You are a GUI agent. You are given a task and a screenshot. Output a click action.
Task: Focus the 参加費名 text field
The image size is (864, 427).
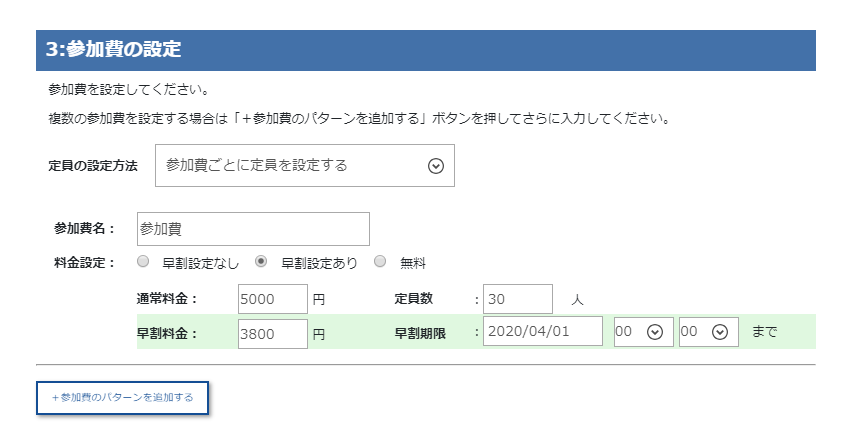253,229
